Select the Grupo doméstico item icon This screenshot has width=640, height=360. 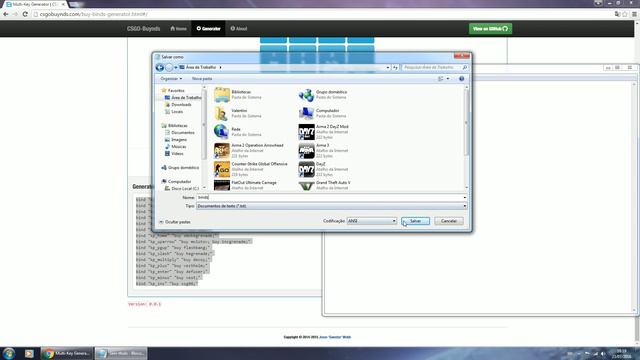306,95
